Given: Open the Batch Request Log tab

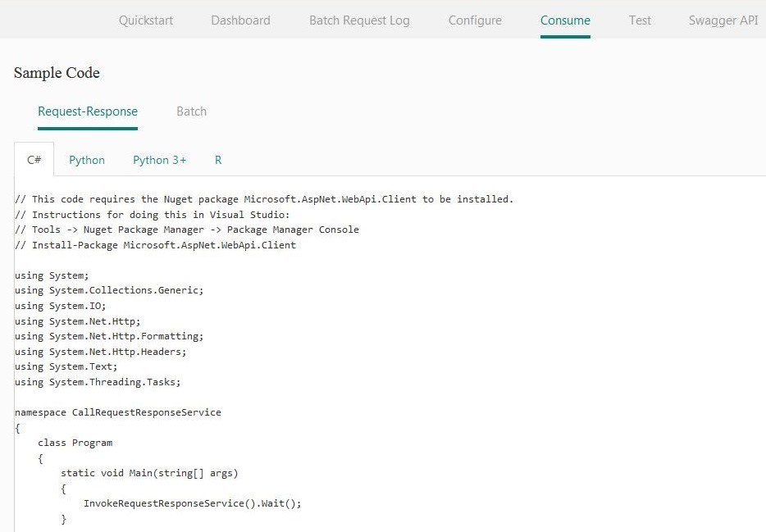Looking at the screenshot, I should pos(359,20).
